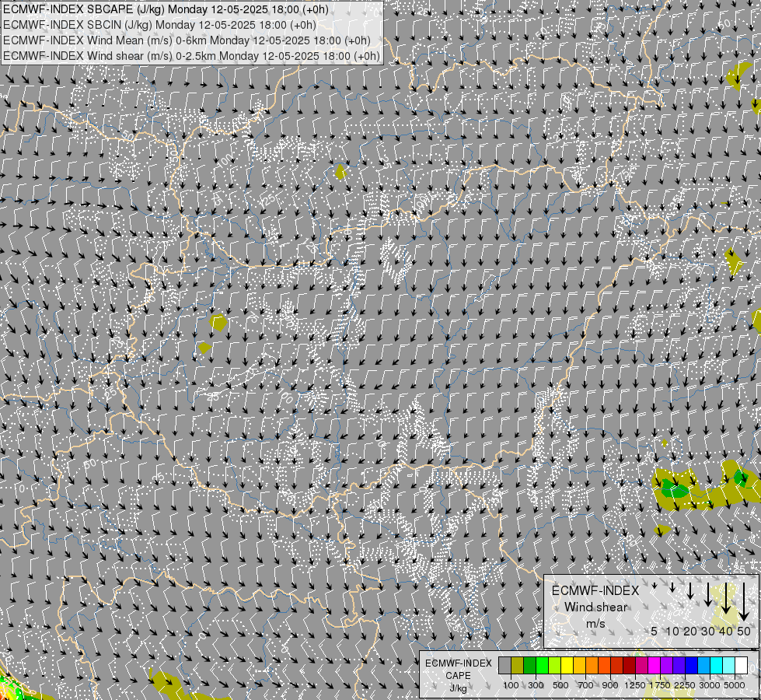The image size is (761, 700).
Task: Click the 50 m/s wind shear legend arrow
Action: (744, 602)
